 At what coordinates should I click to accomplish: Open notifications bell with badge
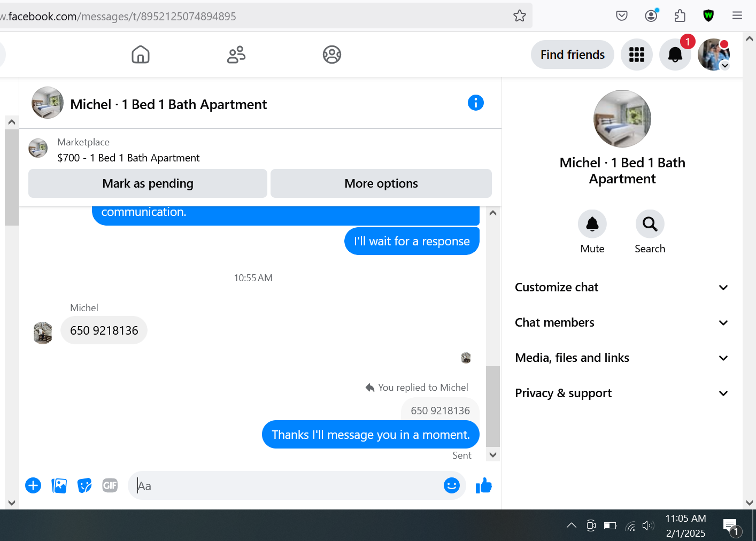[675, 55]
